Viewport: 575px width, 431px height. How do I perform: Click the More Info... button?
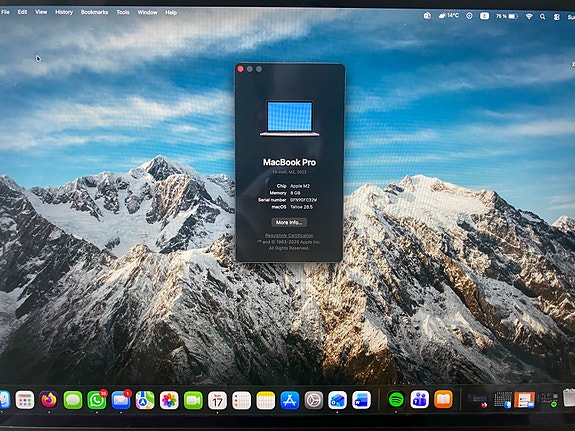289,222
